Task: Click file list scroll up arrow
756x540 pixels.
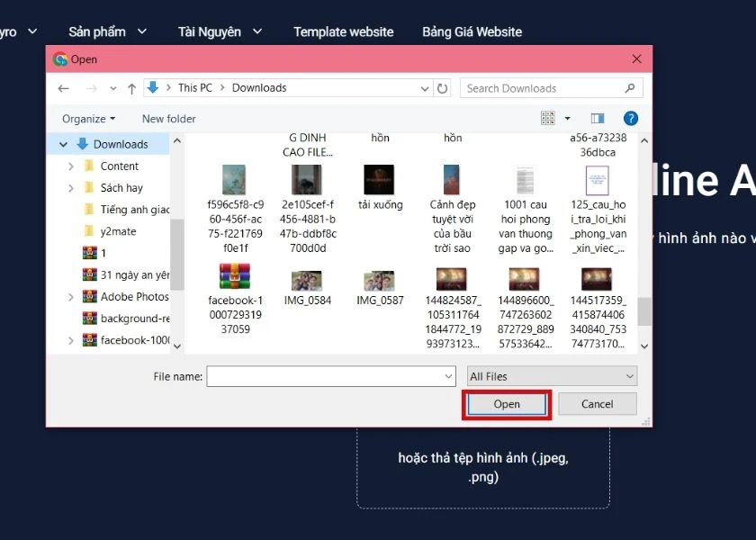Action: (x=644, y=140)
